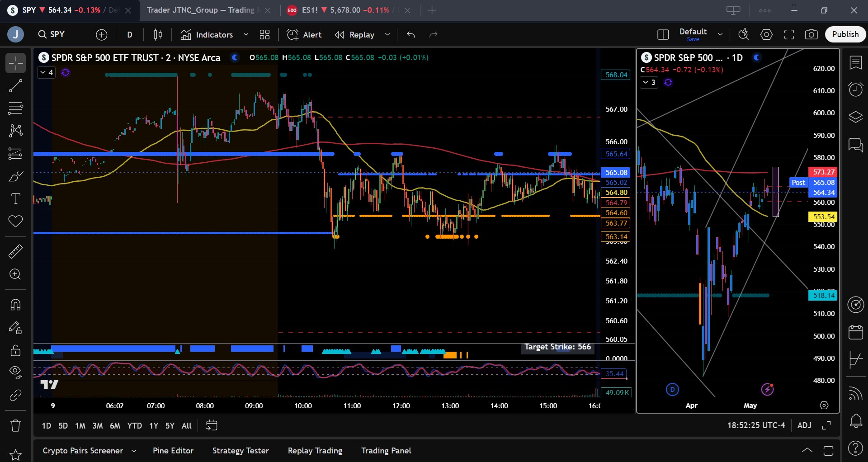Open the layout selection icon
Image resolution: width=868 pixels, height=462 pixels.
click(x=663, y=34)
